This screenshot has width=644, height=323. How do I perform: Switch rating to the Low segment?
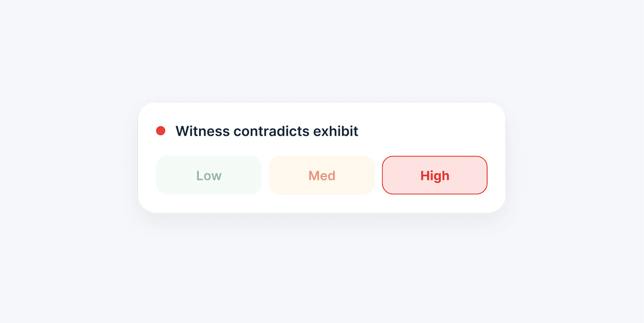(x=209, y=175)
